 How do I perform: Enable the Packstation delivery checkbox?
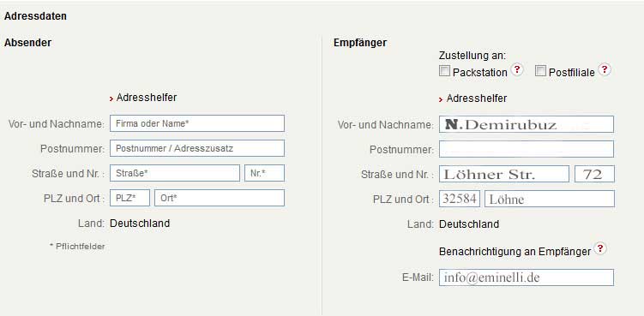pyautogui.click(x=444, y=71)
